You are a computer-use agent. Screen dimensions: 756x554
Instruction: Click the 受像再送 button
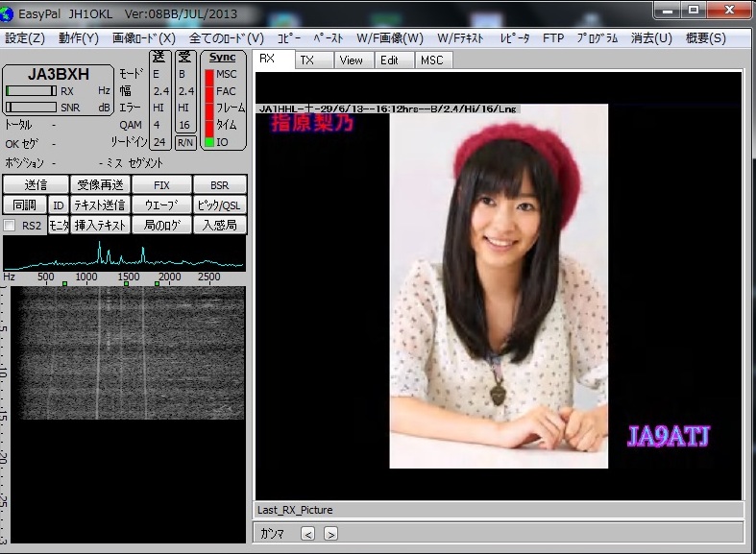pyautogui.click(x=101, y=184)
